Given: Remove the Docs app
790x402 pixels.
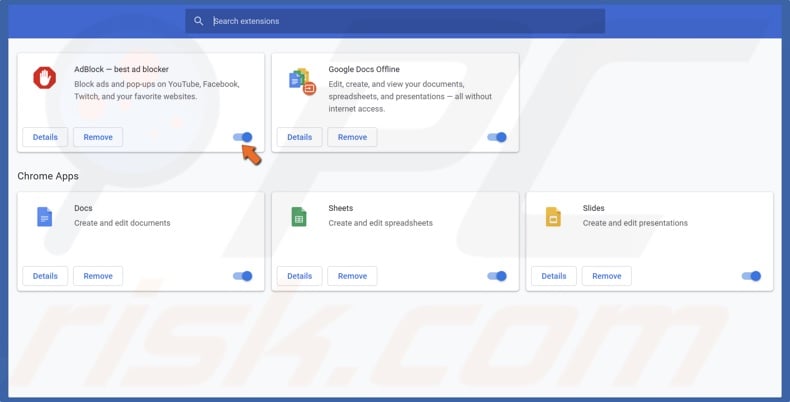Looking at the screenshot, I should tap(98, 276).
